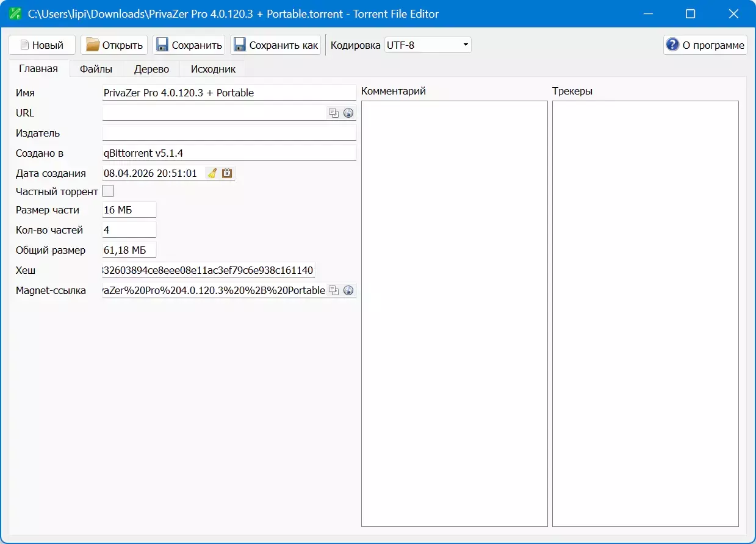Create a new torrent with Новый
This screenshot has height=544, width=756.
pos(42,45)
